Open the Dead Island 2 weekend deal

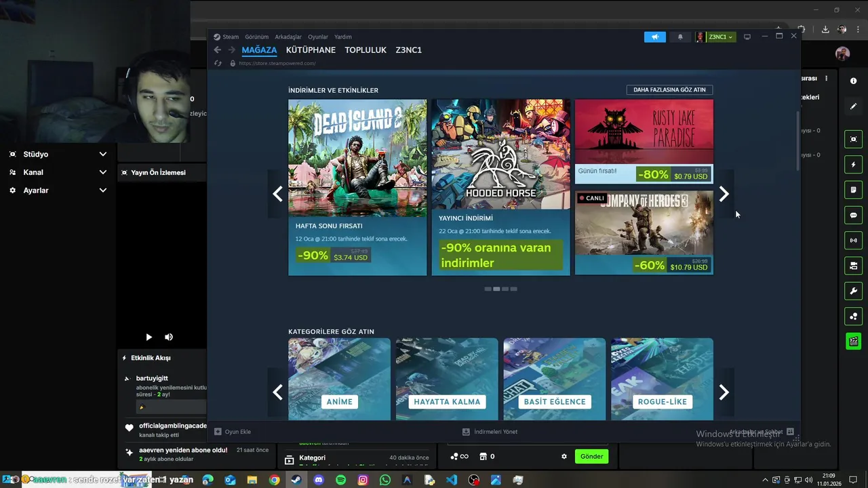tap(357, 188)
